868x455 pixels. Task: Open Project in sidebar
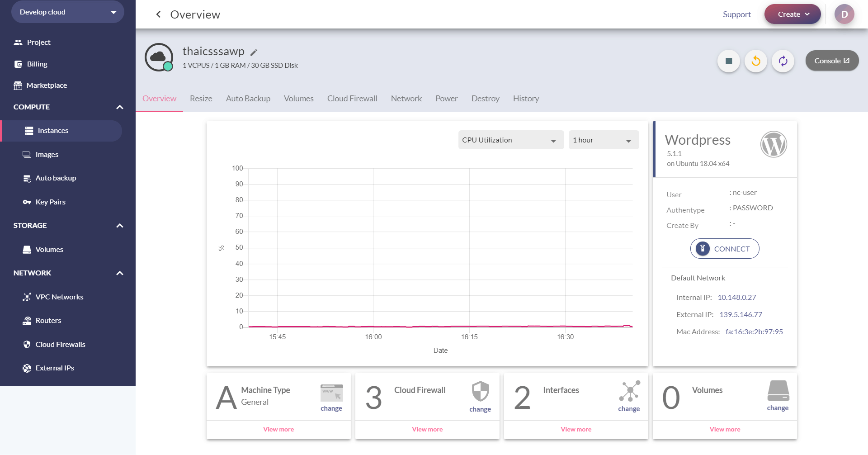pos(32,43)
